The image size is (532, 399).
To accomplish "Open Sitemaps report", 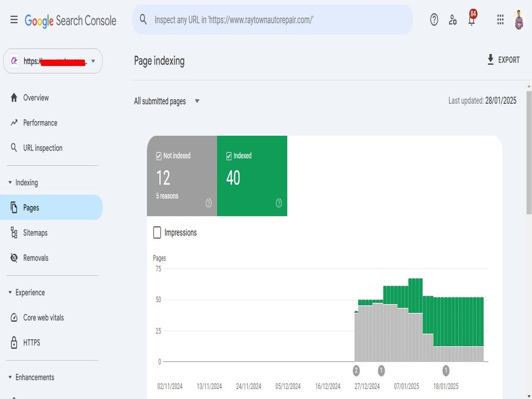I will pos(51,233).
